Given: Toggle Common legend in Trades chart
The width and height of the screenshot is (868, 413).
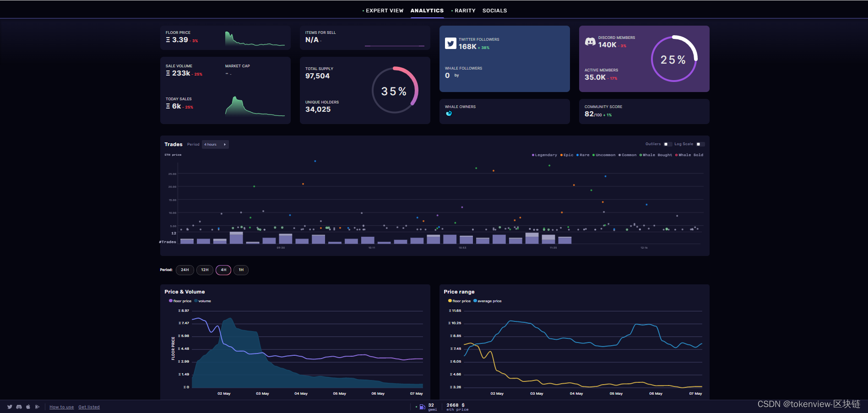Looking at the screenshot, I should point(627,155).
